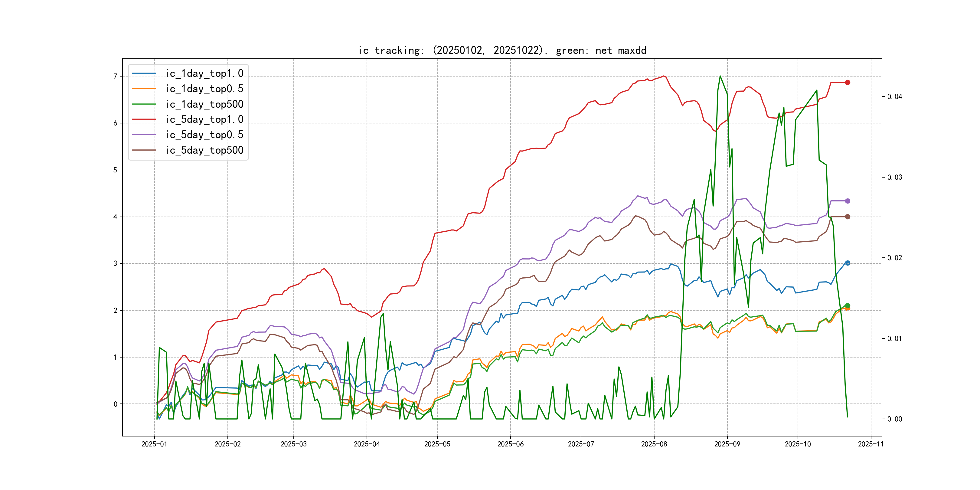Image resolution: width=980 pixels, height=490 pixels.
Task: Click the 2025-01 x-axis label
Action: [x=154, y=444]
